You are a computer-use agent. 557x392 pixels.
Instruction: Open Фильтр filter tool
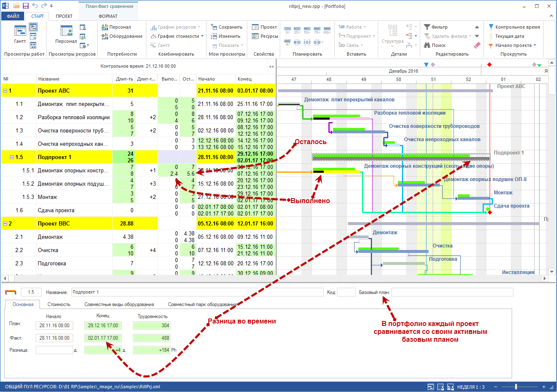436,27
